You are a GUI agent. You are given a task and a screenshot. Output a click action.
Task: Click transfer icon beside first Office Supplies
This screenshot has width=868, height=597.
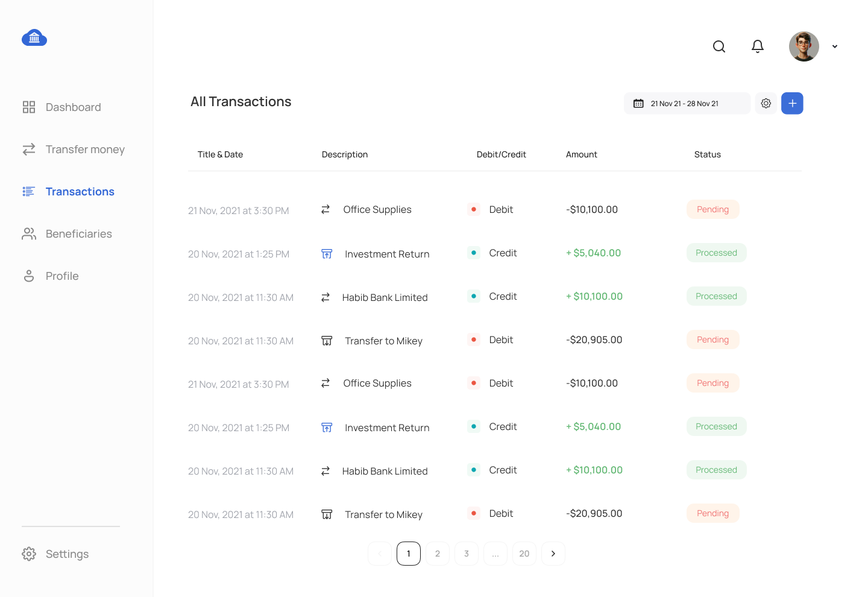(325, 209)
